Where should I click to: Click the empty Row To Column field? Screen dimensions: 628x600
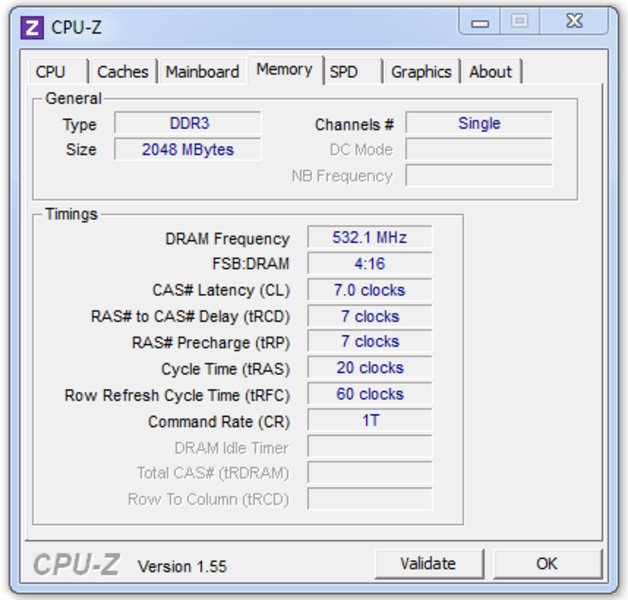coord(370,499)
